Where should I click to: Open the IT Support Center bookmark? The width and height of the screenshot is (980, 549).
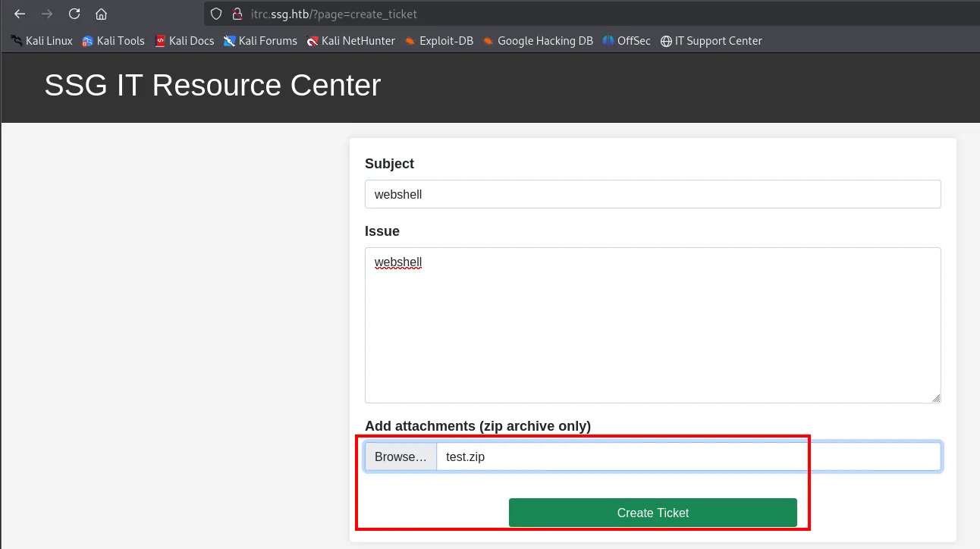click(711, 41)
